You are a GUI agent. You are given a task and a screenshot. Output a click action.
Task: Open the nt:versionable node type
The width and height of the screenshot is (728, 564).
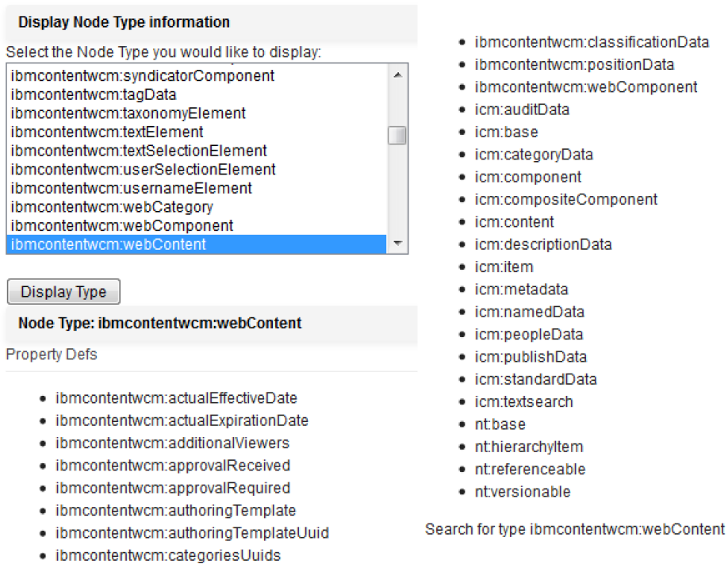[x=523, y=492]
